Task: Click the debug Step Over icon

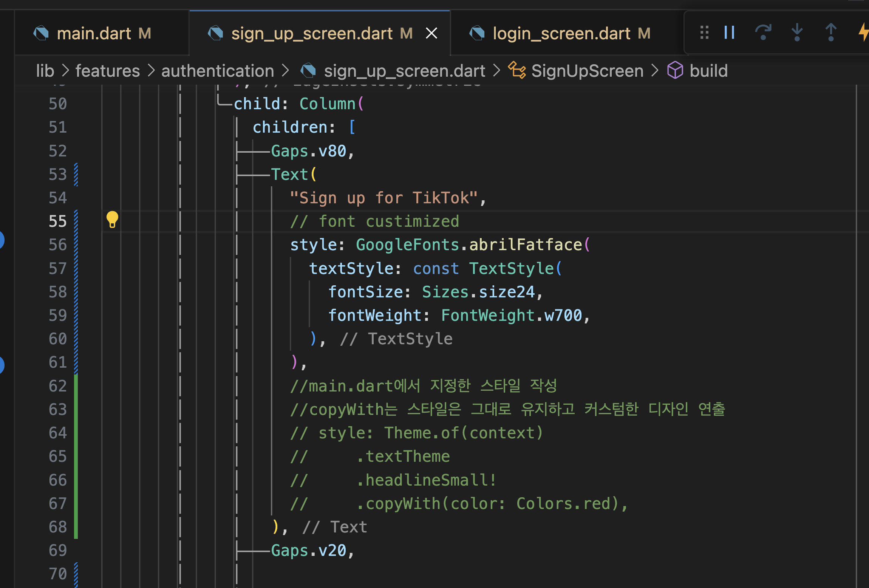Action: point(763,32)
